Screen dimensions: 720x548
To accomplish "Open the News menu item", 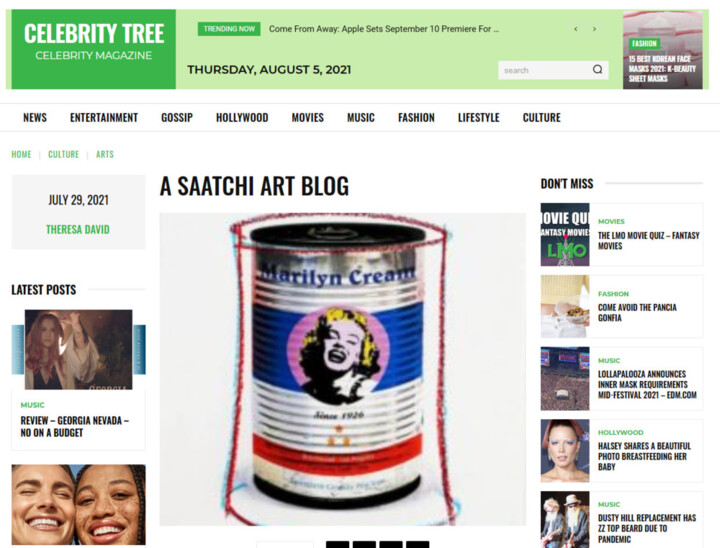I will [35, 118].
